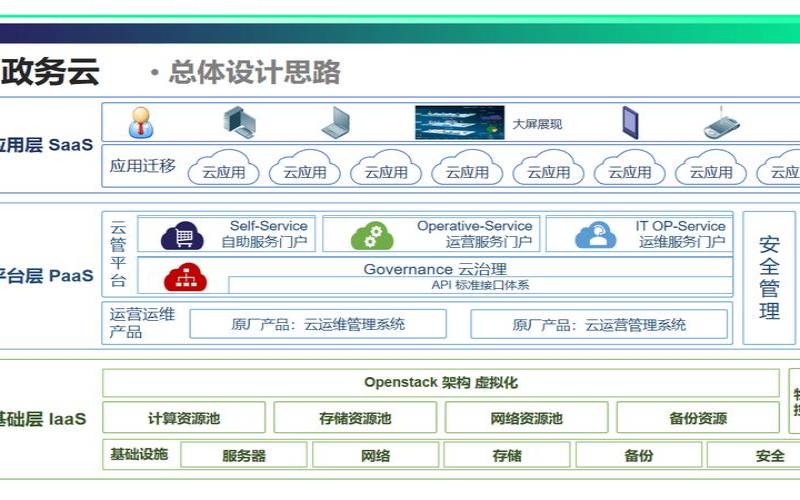Click the Self-Service shopping cart cloud icon
800x500 pixels.
(x=183, y=235)
